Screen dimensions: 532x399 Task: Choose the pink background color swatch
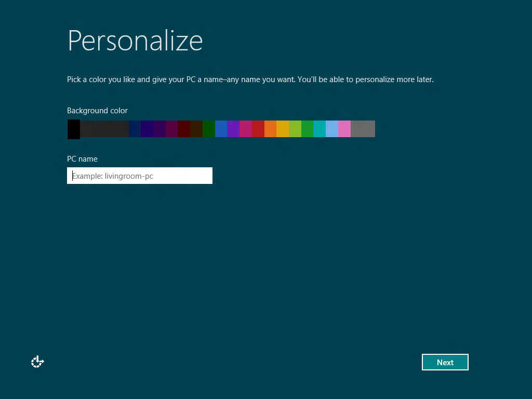[x=344, y=129]
